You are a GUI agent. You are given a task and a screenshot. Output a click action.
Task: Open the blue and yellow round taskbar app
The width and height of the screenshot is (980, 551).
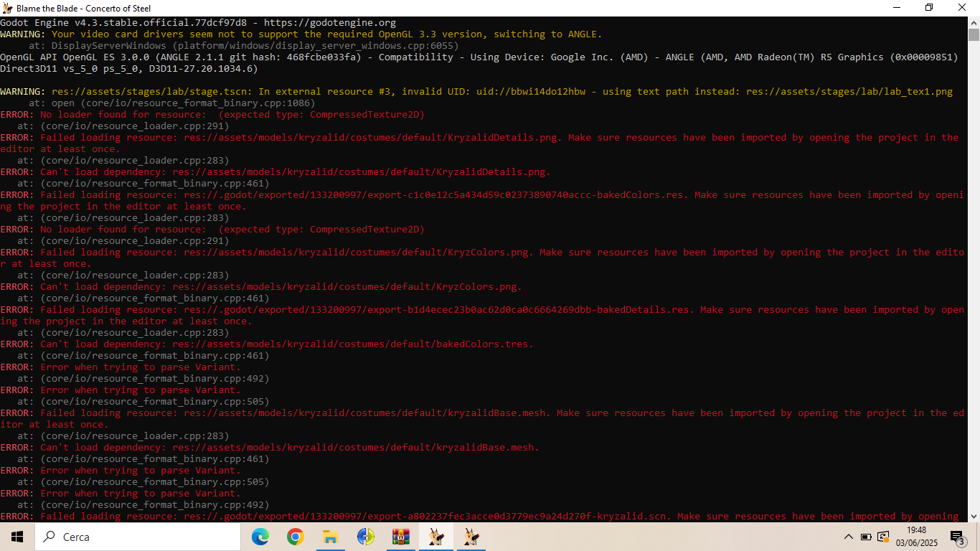pos(365,537)
